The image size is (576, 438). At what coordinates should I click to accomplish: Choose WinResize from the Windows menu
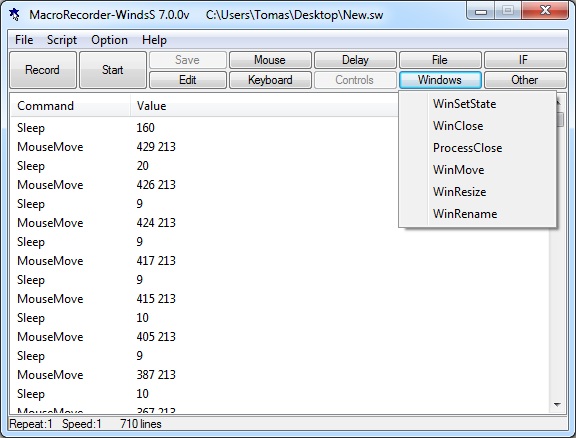[x=478, y=192]
